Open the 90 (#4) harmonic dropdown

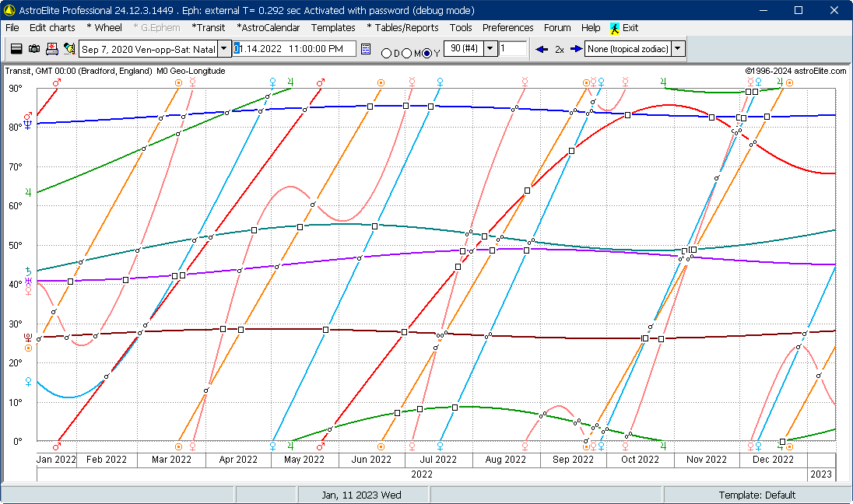(490, 48)
